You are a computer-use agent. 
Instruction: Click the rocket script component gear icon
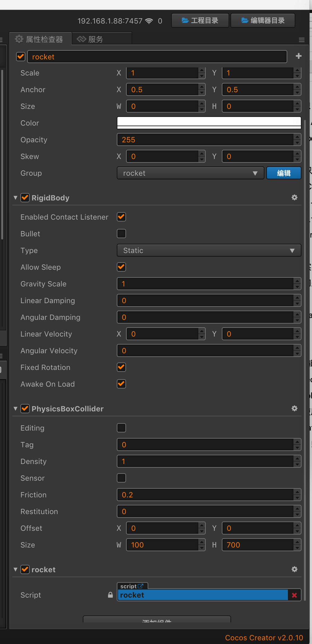pyautogui.click(x=294, y=569)
